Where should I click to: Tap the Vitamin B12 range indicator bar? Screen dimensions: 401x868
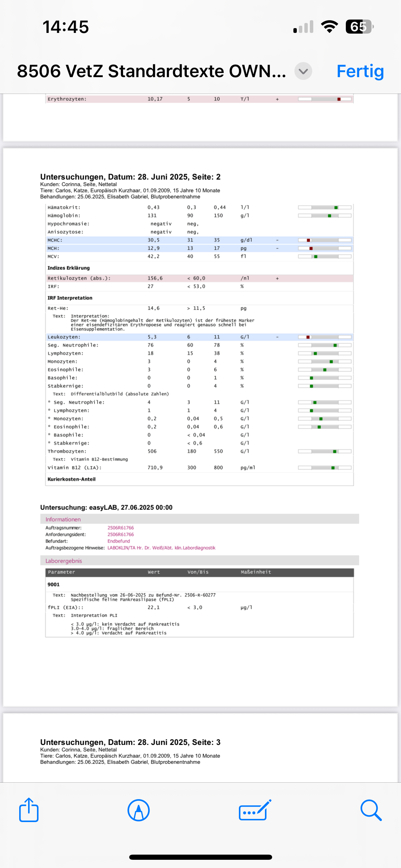325,468
